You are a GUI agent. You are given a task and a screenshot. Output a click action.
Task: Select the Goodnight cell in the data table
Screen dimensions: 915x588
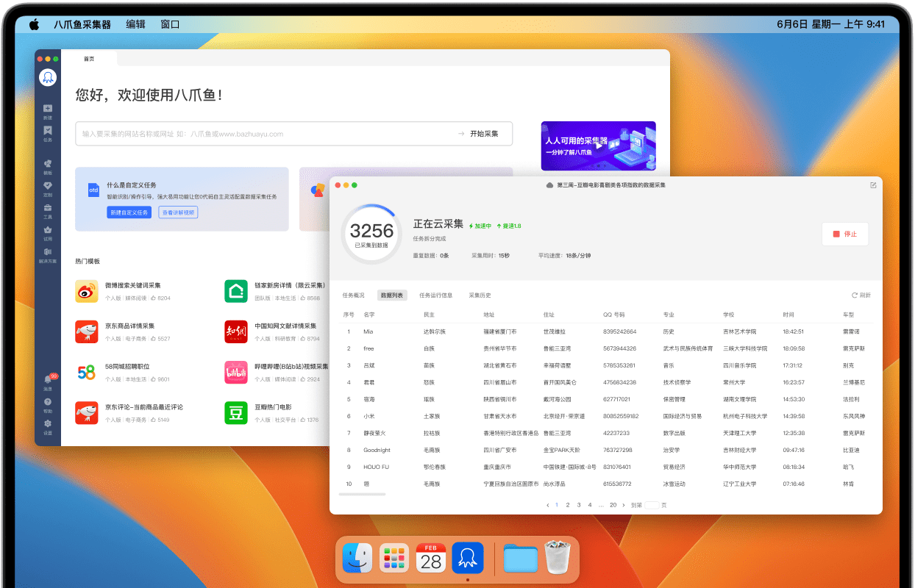pyautogui.click(x=377, y=450)
